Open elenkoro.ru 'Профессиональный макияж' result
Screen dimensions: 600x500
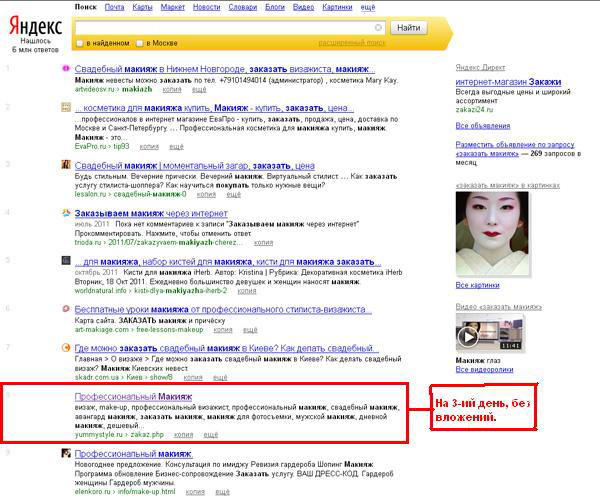pyautogui.click(x=134, y=454)
